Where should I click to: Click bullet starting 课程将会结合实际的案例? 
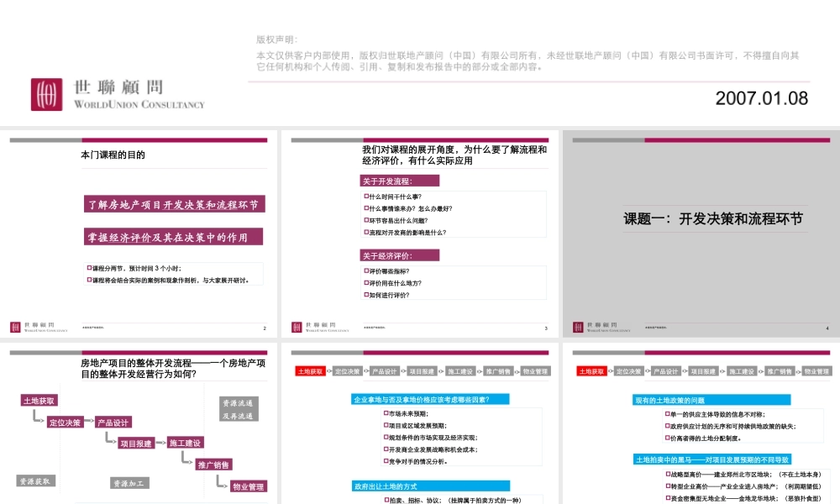(168, 280)
